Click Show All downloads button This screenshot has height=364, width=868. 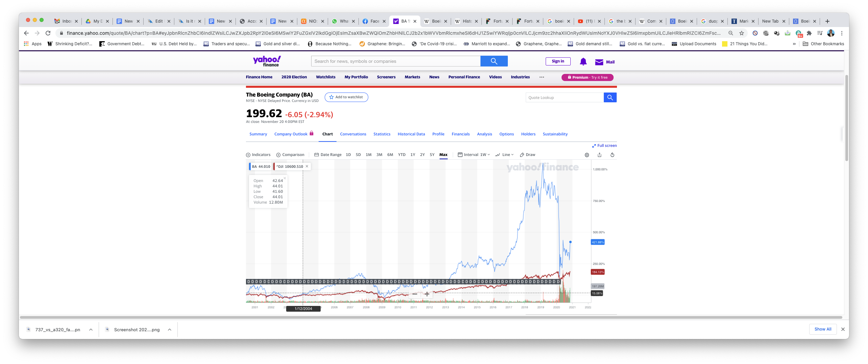tap(823, 329)
